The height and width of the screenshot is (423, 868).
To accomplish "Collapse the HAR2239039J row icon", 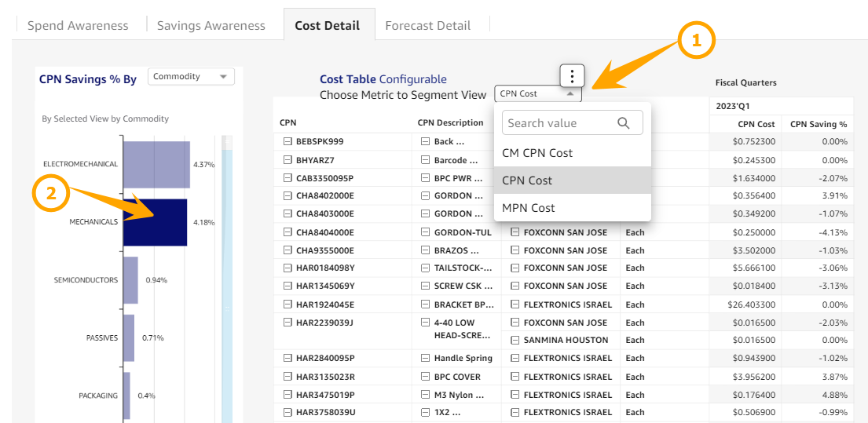I will click(x=288, y=323).
